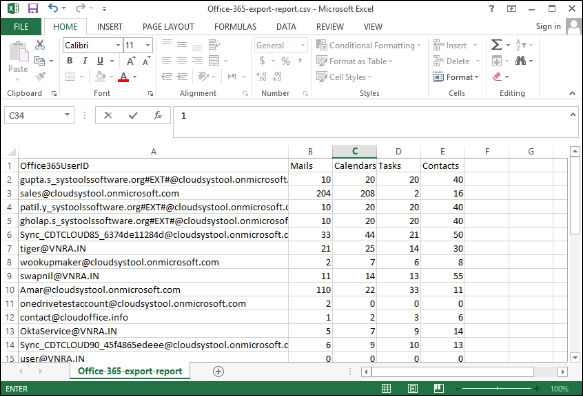
Task: Switch to the INSERT tab
Action: 110,27
